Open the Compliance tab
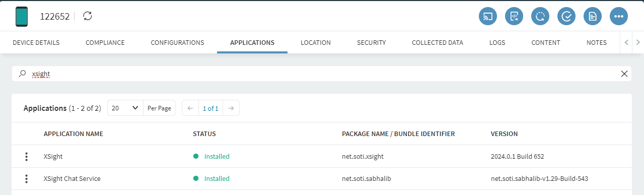 coord(105,43)
